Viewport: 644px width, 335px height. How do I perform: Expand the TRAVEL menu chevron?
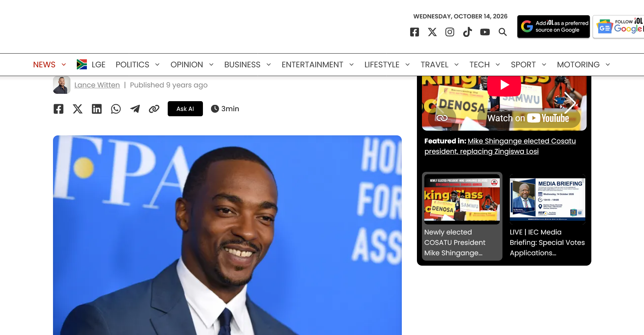pyautogui.click(x=457, y=65)
